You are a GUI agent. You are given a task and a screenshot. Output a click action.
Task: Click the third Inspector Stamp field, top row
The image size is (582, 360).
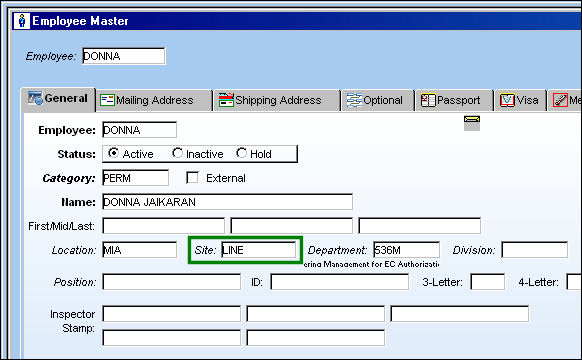(460, 314)
